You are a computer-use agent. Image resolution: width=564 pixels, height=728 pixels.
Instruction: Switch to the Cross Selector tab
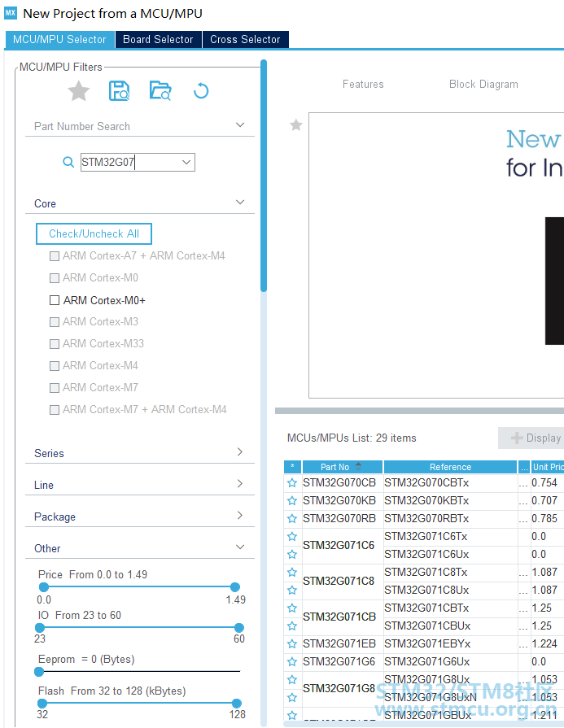point(245,40)
